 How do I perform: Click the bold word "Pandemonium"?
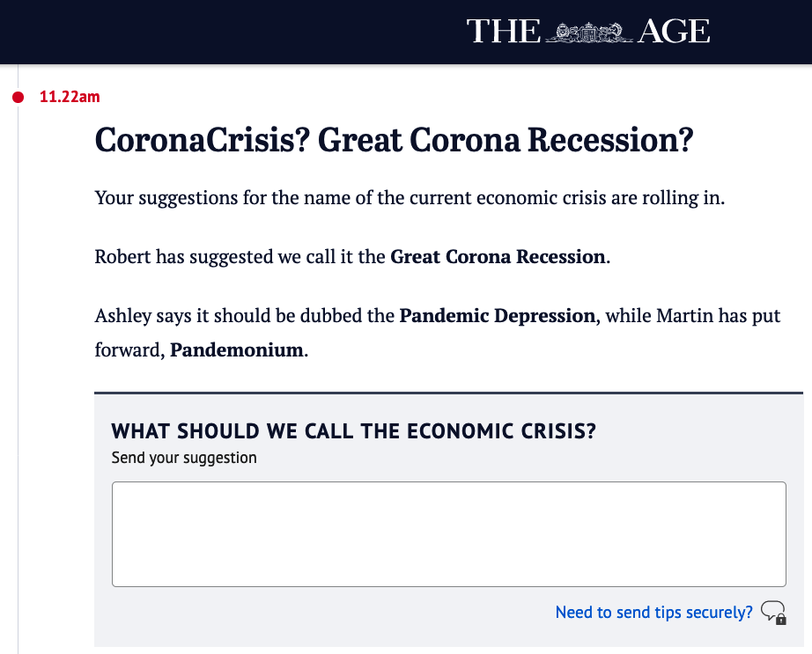[x=237, y=349]
